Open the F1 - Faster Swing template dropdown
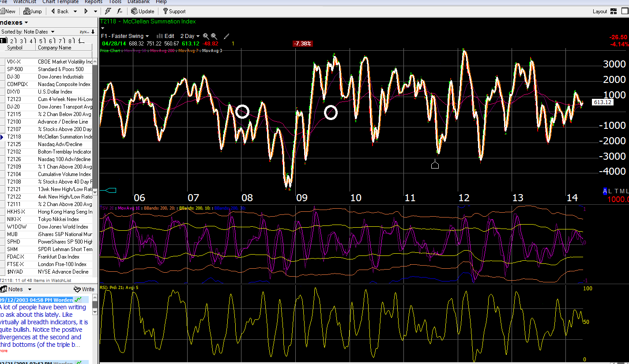629x364 pixels. (125, 36)
